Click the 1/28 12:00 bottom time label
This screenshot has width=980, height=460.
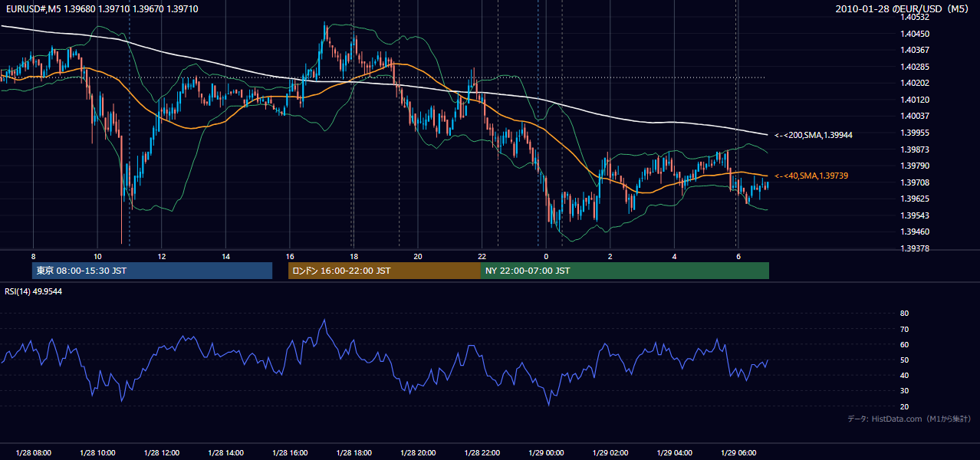(162, 453)
